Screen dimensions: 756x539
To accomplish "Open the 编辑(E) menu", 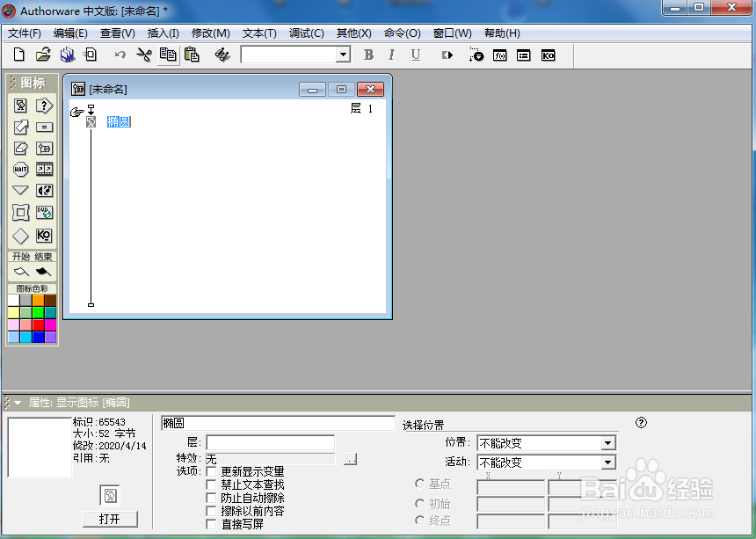I will coord(70,33).
